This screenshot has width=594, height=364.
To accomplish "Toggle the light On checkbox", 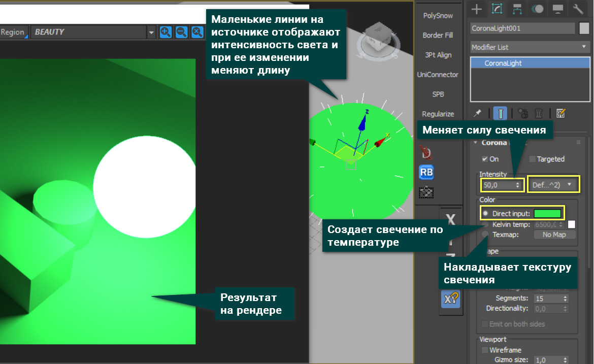I will point(485,159).
